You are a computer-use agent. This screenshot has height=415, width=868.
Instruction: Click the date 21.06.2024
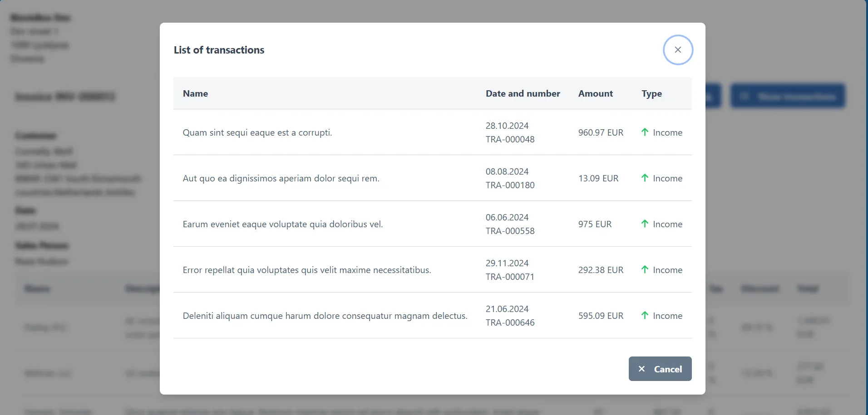coord(507,308)
